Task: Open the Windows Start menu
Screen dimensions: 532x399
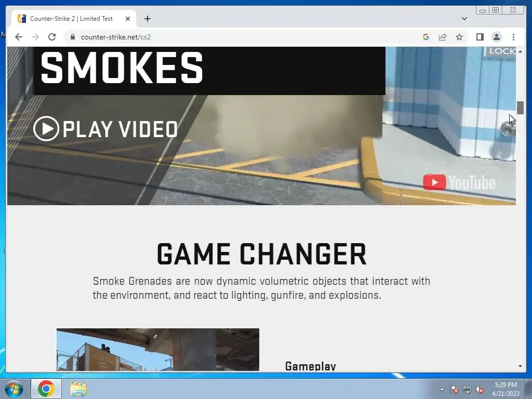Action: click(14, 389)
